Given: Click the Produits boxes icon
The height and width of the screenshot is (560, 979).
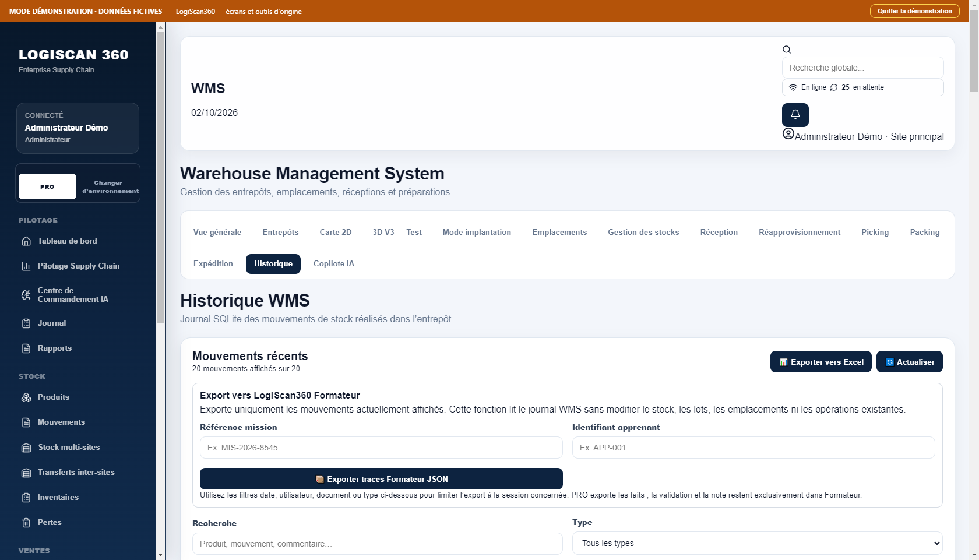Looking at the screenshot, I should [x=26, y=397].
